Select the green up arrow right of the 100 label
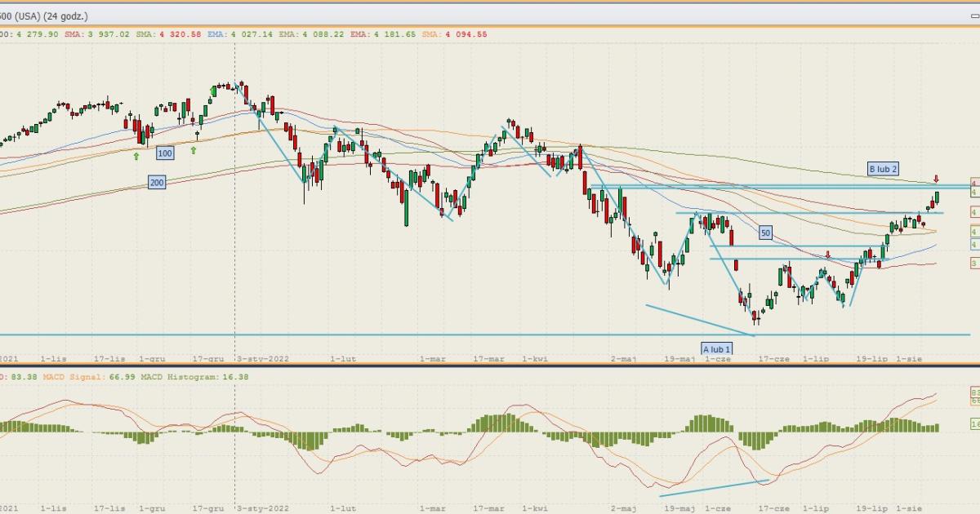 click(x=194, y=150)
